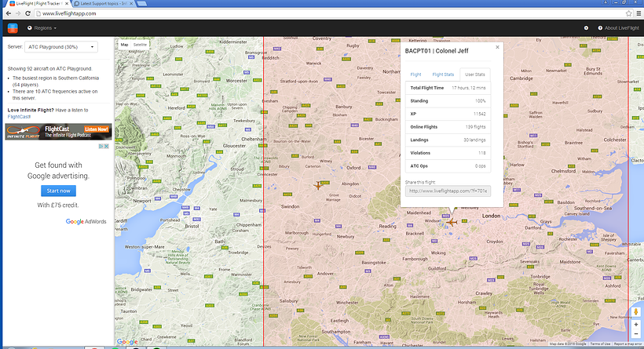Click the settings gear icon in navbar
Viewport: 644px width, 349px height.
pos(586,28)
